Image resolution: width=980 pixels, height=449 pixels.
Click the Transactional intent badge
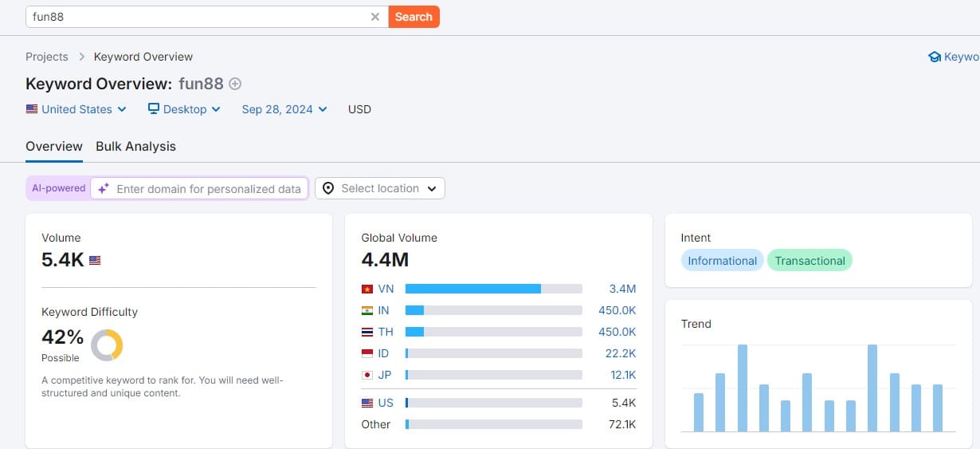809,261
